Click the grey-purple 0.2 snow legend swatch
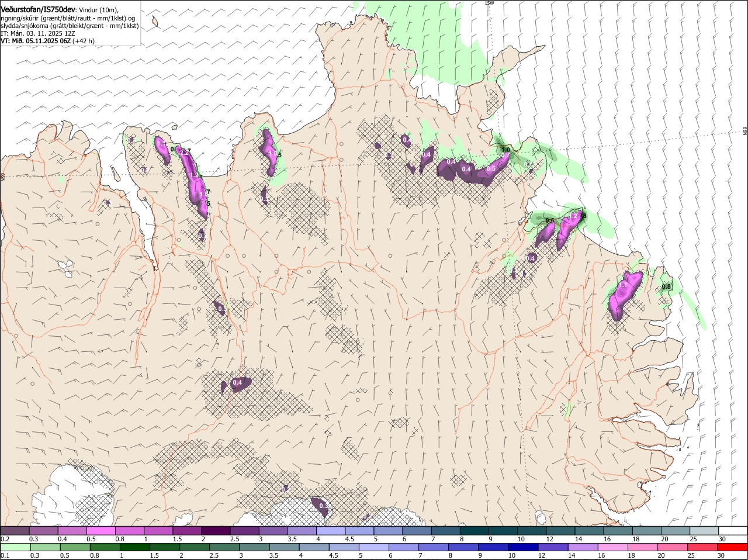 tap(15, 531)
